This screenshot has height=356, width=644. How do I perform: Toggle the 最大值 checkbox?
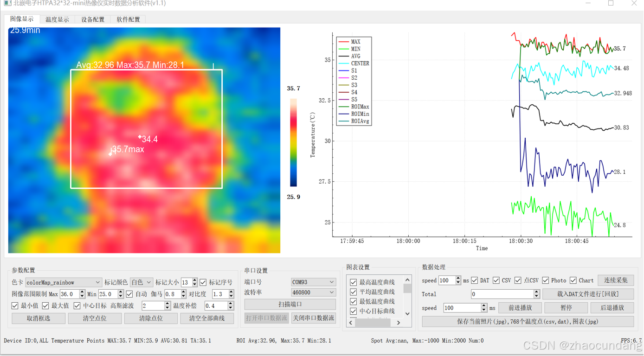pos(45,306)
